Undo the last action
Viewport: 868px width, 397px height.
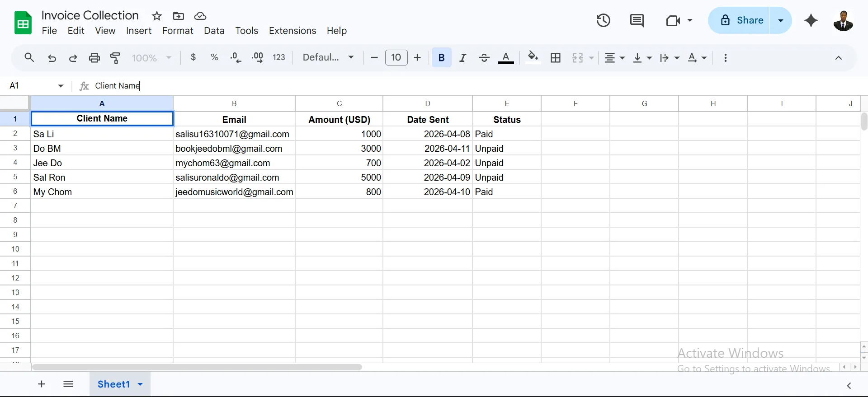[52, 58]
